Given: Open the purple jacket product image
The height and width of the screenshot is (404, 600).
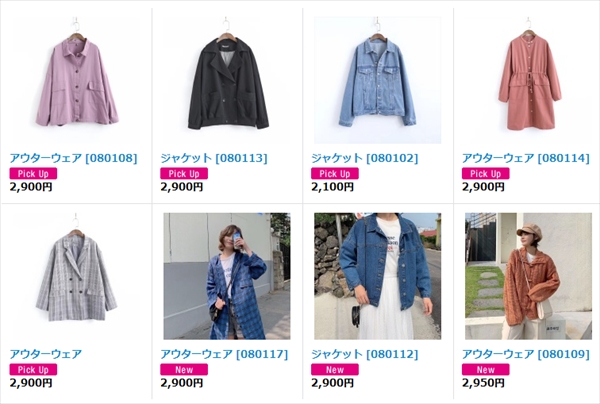Looking at the screenshot, I should (76, 80).
